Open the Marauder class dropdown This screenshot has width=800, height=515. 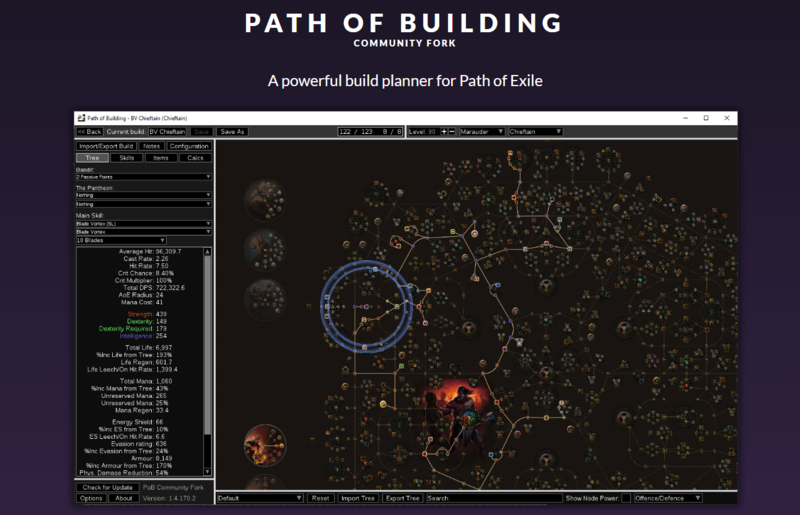[480, 131]
